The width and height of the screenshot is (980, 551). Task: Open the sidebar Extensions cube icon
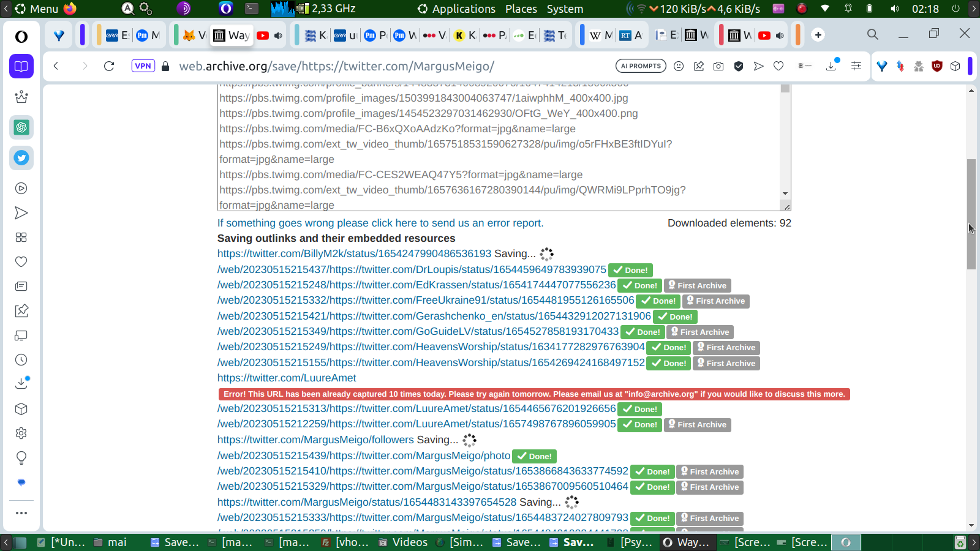pos(21,409)
